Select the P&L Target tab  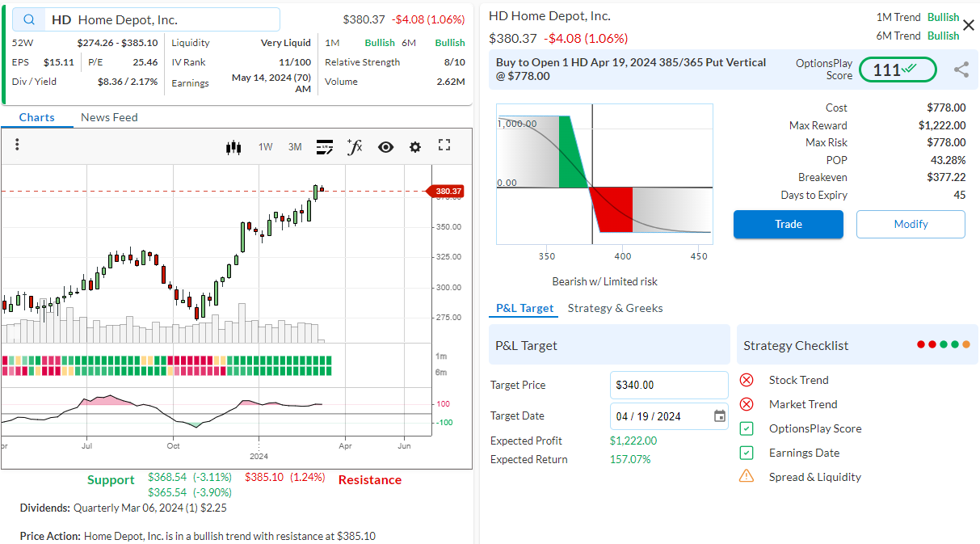(525, 308)
